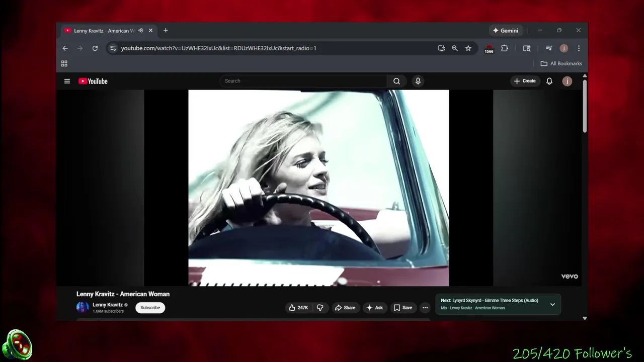This screenshot has width=644, height=362.
Task: Reload the page with the refresh icon
Action: tap(95, 48)
